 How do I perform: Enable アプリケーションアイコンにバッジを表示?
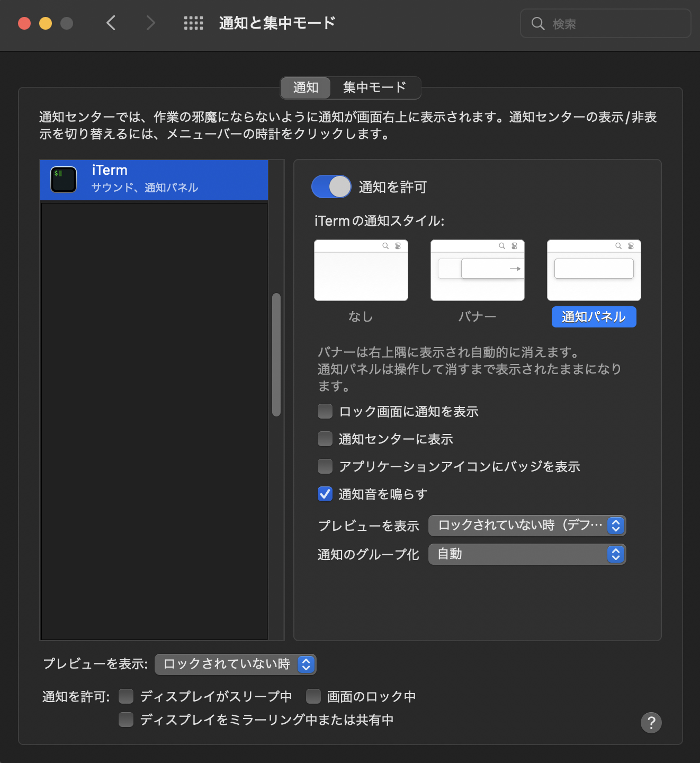click(325, 466)
